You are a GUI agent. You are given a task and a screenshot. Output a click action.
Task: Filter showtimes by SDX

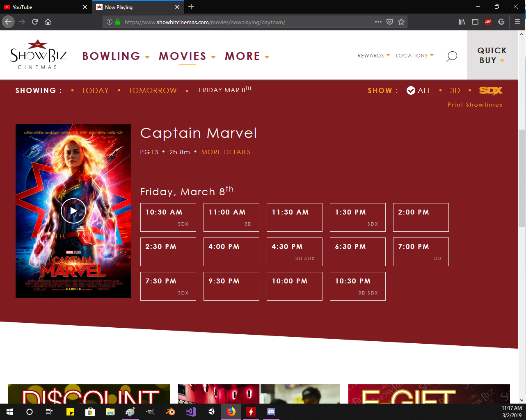[x=491, y=91]
